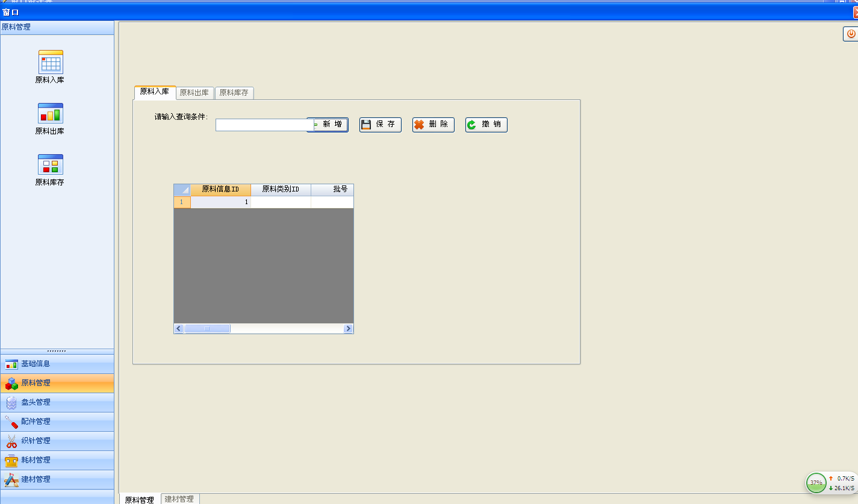
Task: Click the 原料管理 panel header
Action: coord(57,27)
